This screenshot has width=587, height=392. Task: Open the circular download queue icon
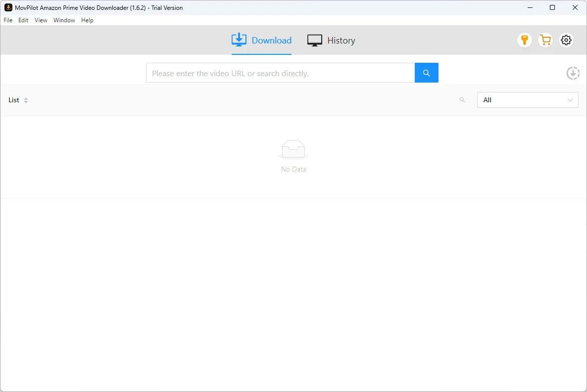[x=573, y=73]
